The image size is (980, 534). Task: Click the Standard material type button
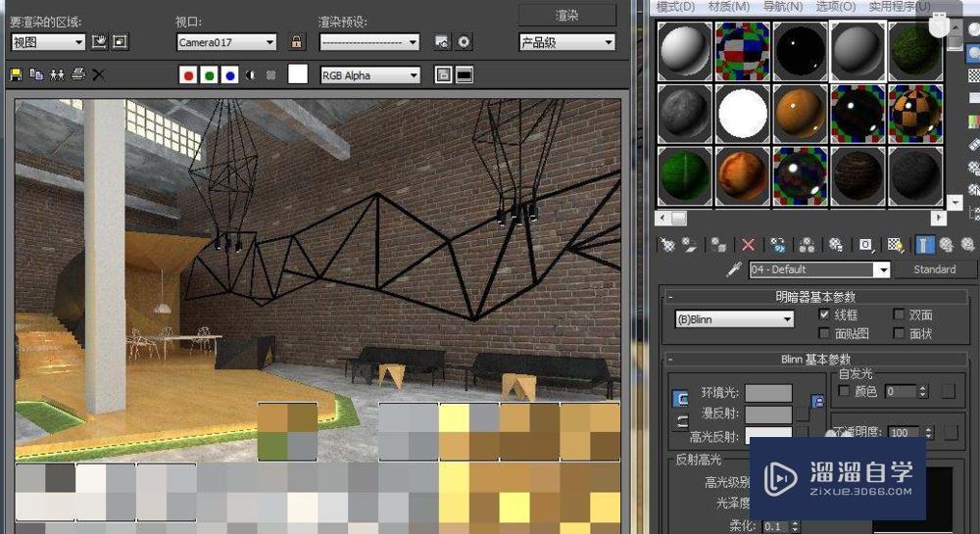[934, 269]
